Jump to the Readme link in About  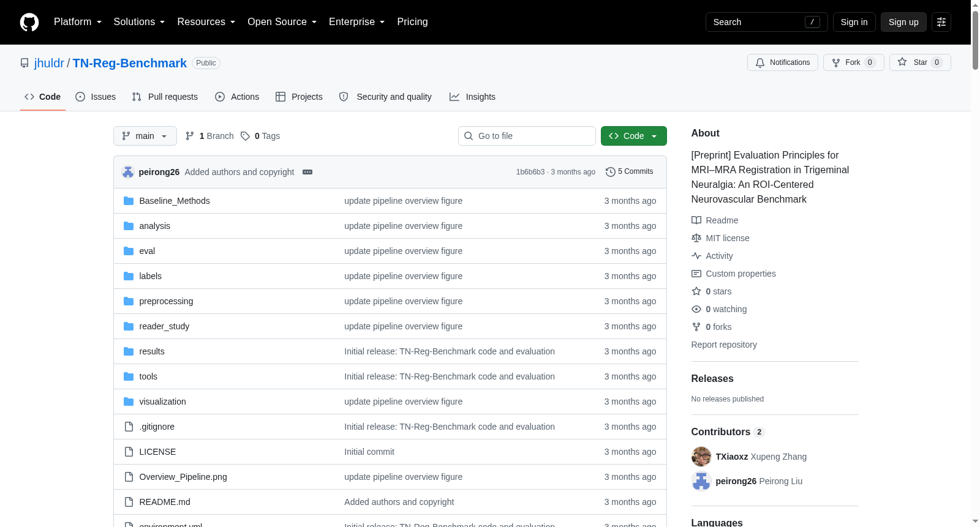(715, 220)
